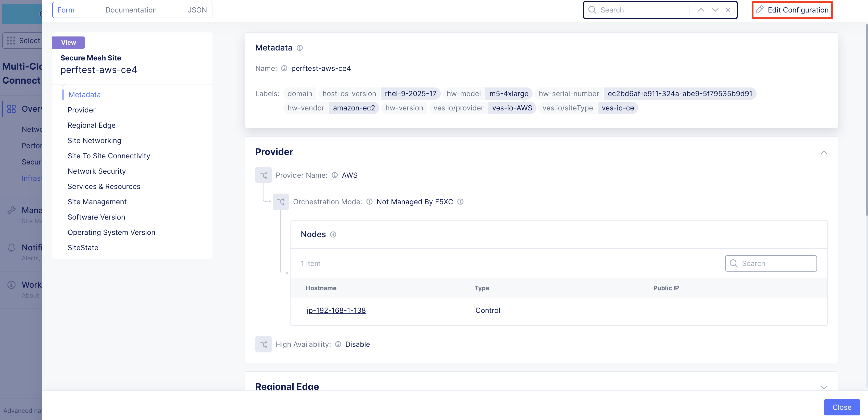Click the info icon next to Orchestration Mode
The height and width of the screenshot is (420, 868).
pyautogui.click(x=369, y=201)
